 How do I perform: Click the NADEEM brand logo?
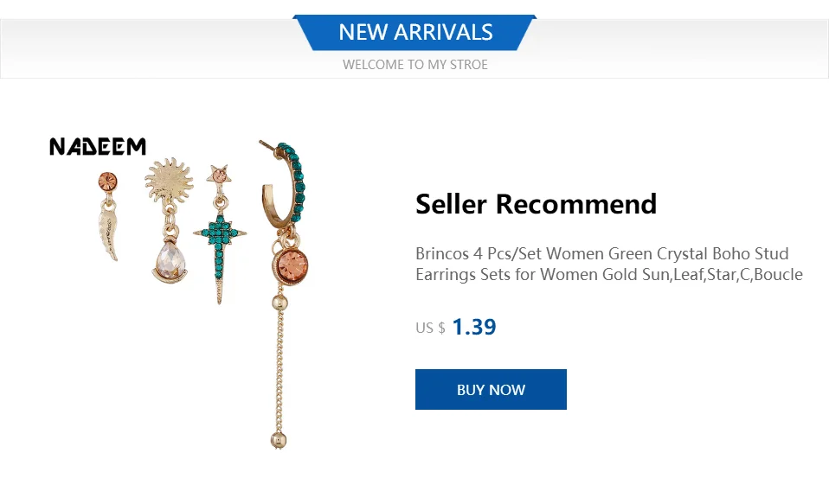[98, 147]
